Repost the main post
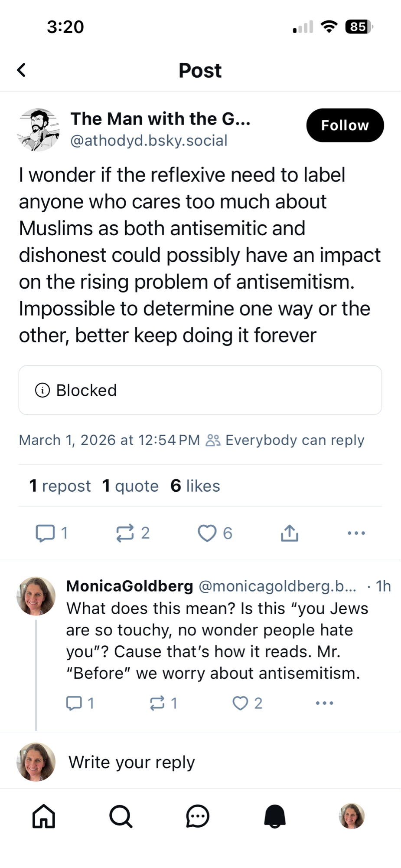Image resolution: width=401 pixels, height=868 pixels. pos(125,533)
